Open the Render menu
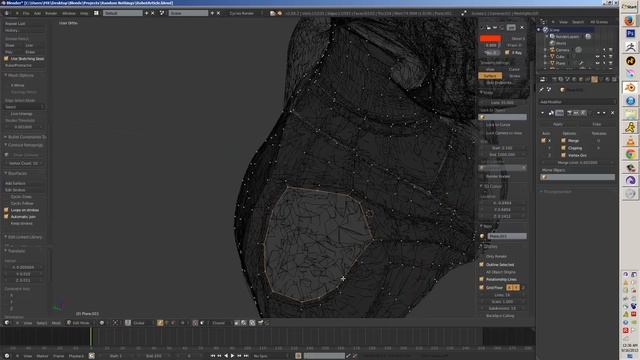Viewport: 640px width, 360px height. coord(51,13)
